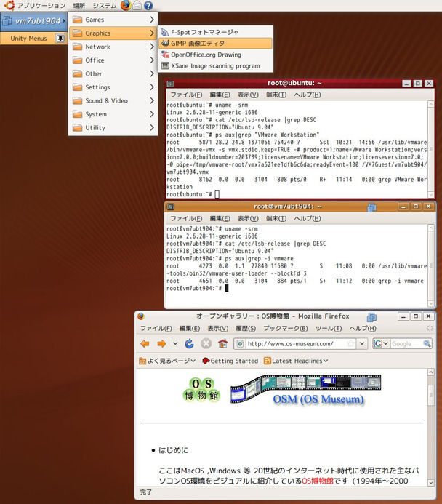Screen dimensions: 442x504
Task: Click the OSM (OS Museum) filmstrip banner
Action: pyautogui.click(x=306, y=390)
